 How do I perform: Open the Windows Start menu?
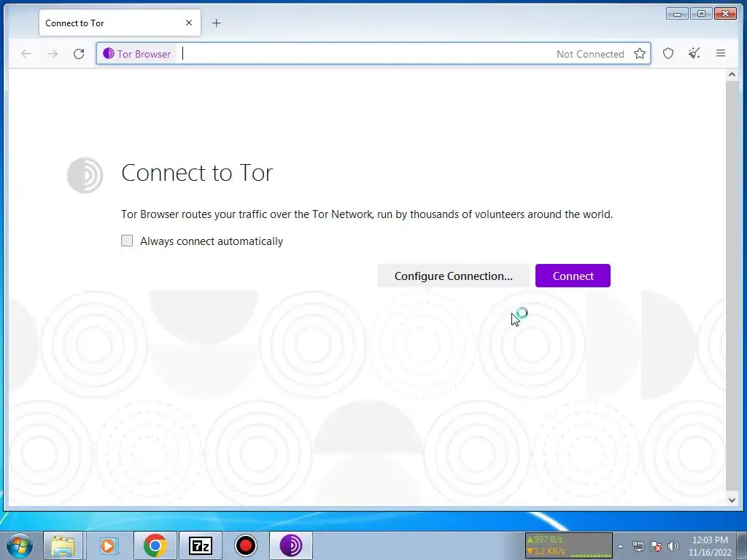pos(20,545)
